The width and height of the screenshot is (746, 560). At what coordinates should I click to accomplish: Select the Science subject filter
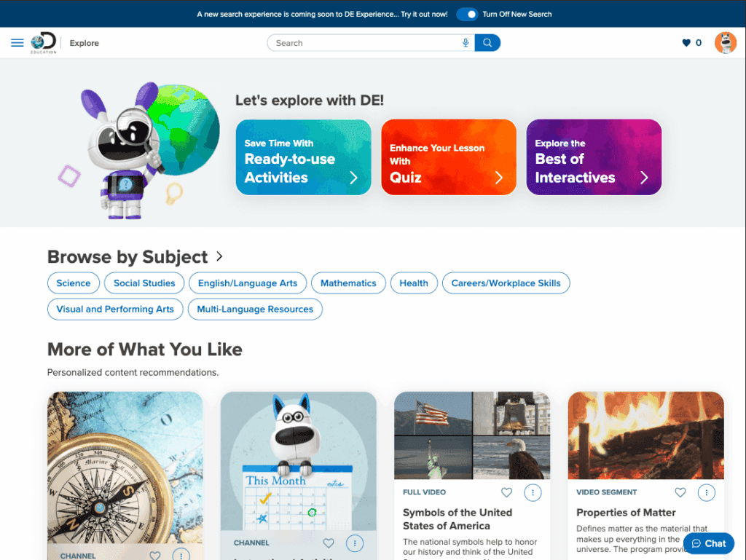coord(74,283)
